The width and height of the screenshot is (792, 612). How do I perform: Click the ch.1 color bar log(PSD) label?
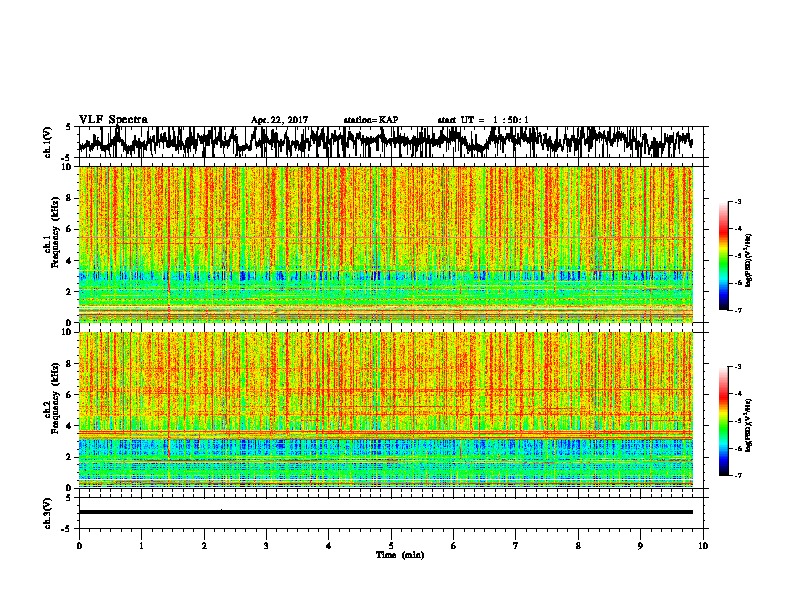click(x=749, y=260)
